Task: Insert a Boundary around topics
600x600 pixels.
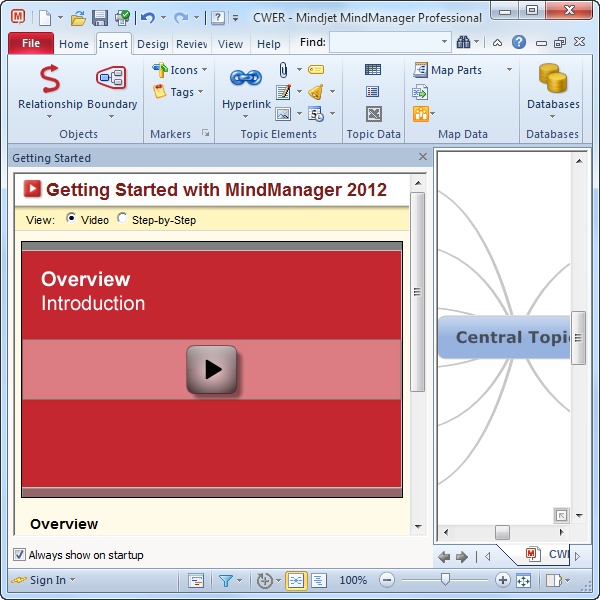Action: coord(111,78)
